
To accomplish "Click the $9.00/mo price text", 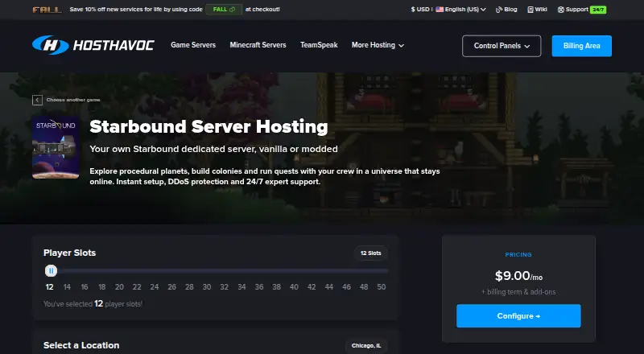I will tap(518, 276).
